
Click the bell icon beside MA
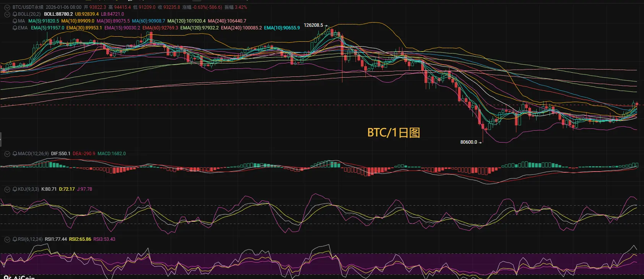pyautogui.click(x=15, y=21)
